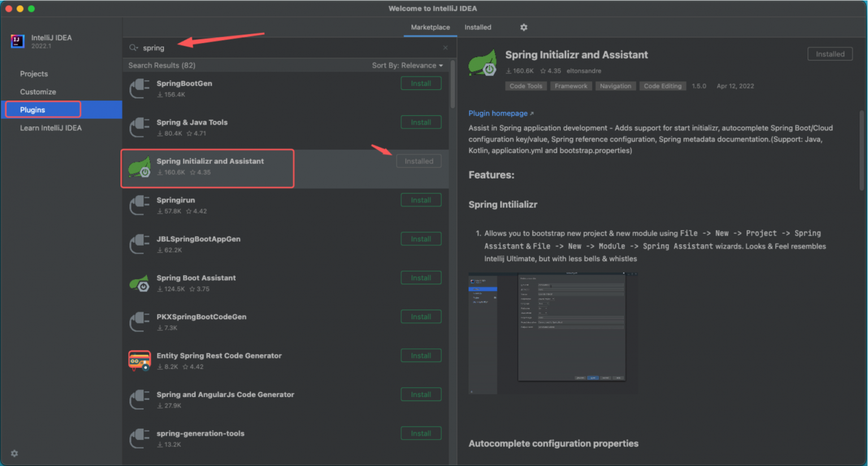Screen dimensions: 868x466
Task: Click the leaf icon in the plugin details header
Action: pyautogui.click(x=481, y=63)
